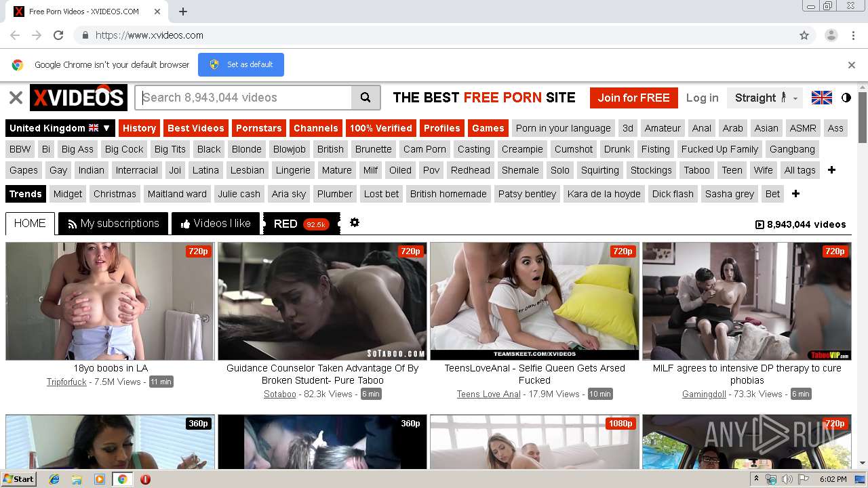Image resolution: width=868 pixels, height=488 pixels.
Task: Expand more tags with plus icon
Action: point(832,170)
